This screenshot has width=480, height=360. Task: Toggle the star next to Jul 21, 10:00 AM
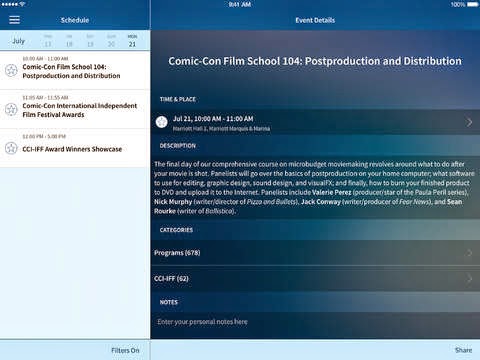162,122
